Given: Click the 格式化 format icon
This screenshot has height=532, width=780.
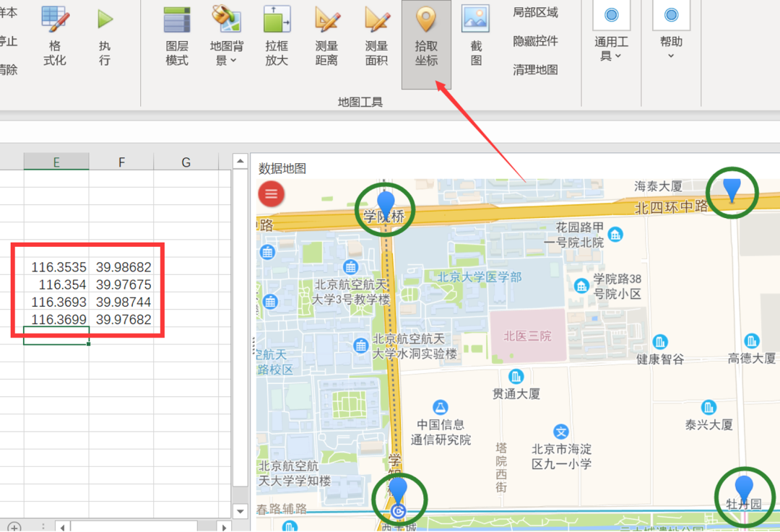Looking at the screenshot, I should pyautogui.click(x=55, y=36).
